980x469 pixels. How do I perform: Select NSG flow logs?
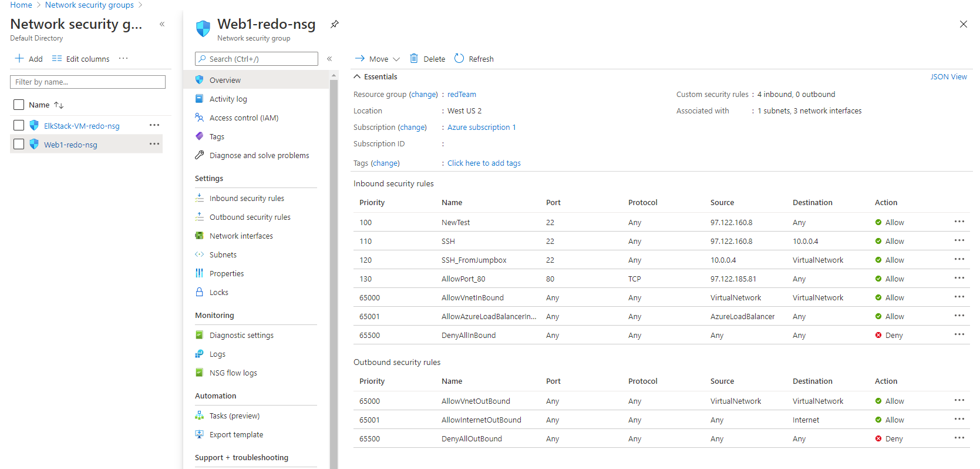click(x=233, y=373)
